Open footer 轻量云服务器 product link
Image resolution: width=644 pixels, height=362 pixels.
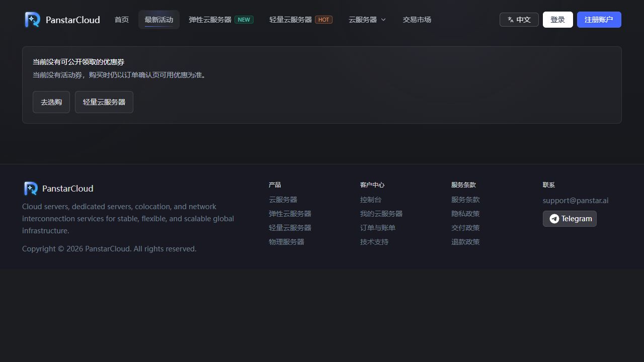[x=290, y=228]
